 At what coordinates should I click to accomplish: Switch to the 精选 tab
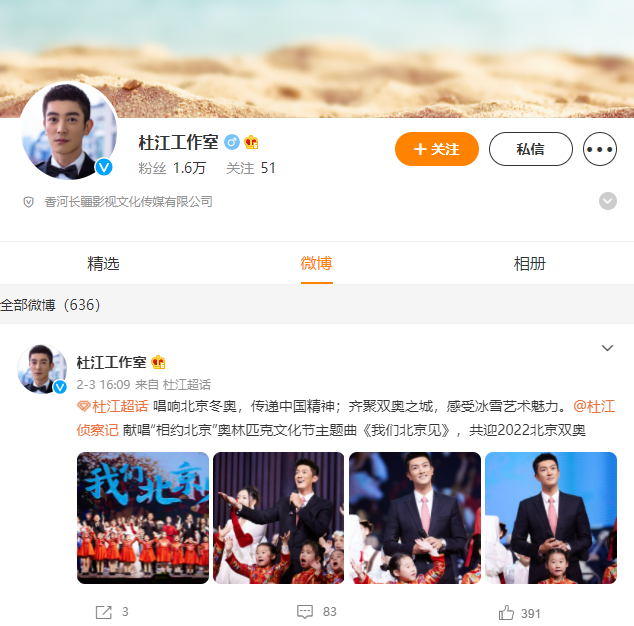pyautogui.click(x=103, y=264)
